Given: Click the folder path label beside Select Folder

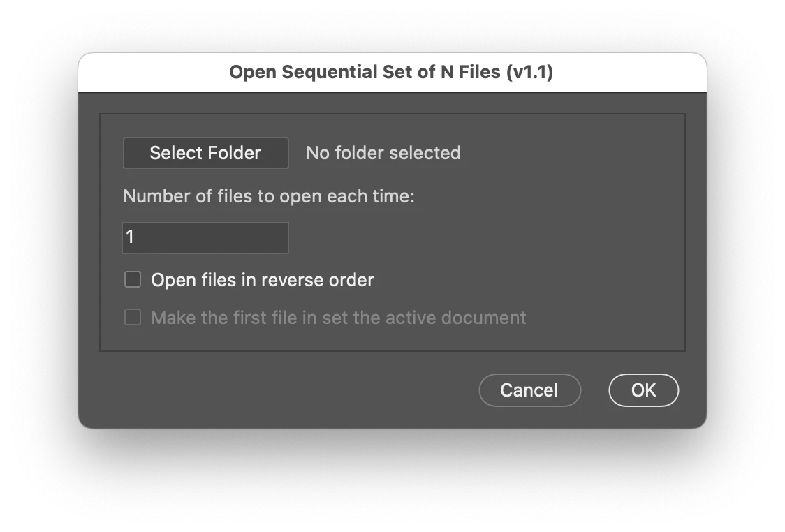Looking at the screenshot, I should [383, 153].
